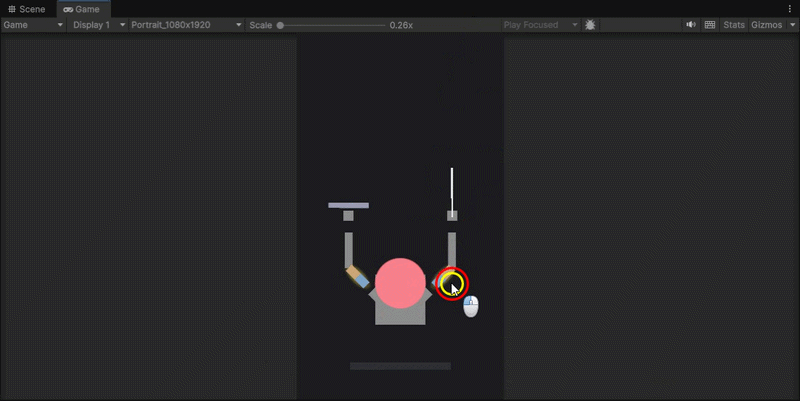Open the Gizmos dropdown arrow
The height and width of the screenshot is (401, 800).
792,25
